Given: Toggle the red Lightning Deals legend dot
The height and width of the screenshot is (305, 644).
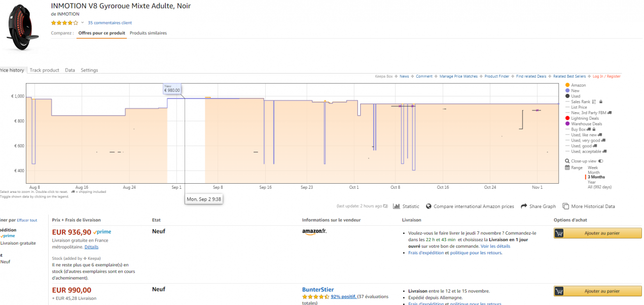Looking at the screenshot, I should tap(567, 118).
